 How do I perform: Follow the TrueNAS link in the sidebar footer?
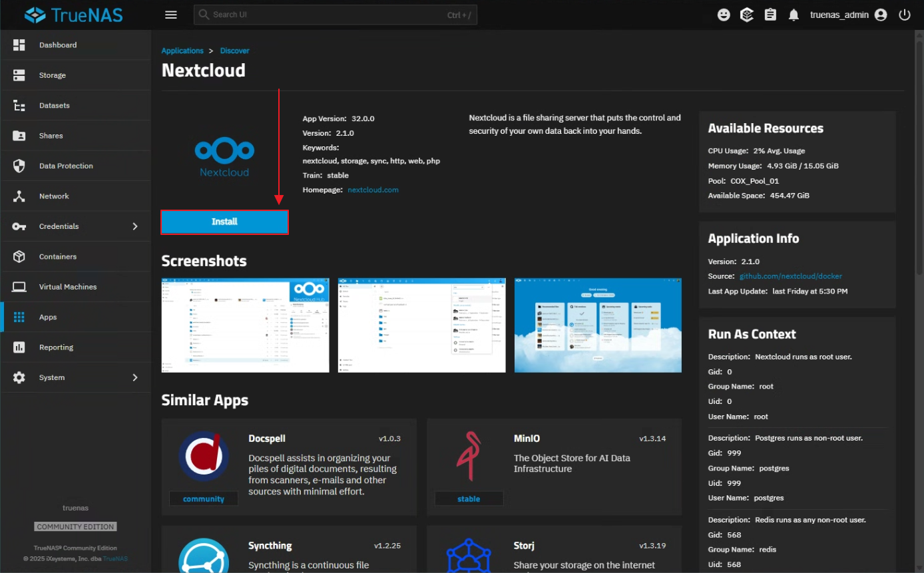115,558
